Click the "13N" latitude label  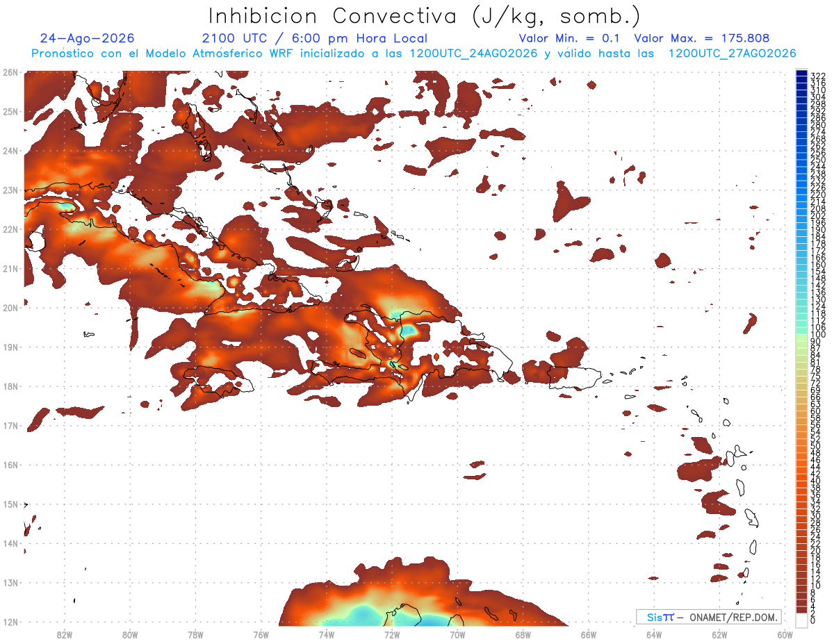[x=10, y=582]
